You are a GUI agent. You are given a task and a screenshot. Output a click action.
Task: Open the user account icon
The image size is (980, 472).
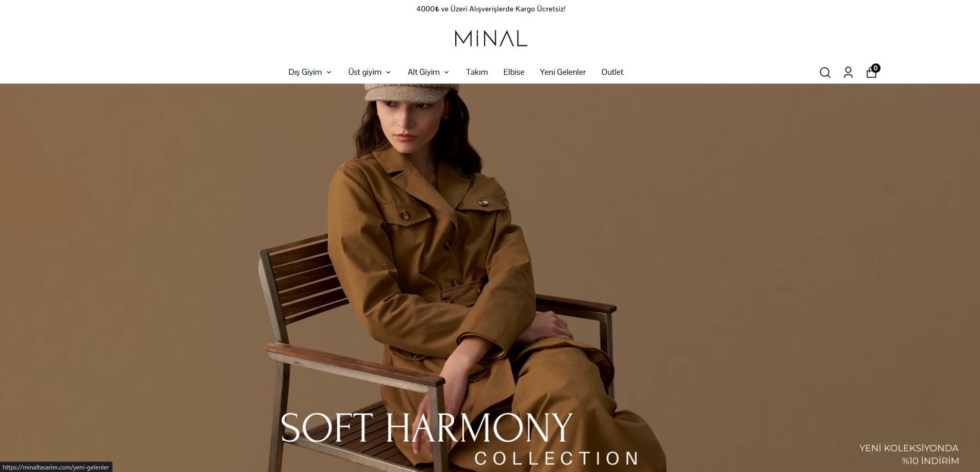coord(848,73)
